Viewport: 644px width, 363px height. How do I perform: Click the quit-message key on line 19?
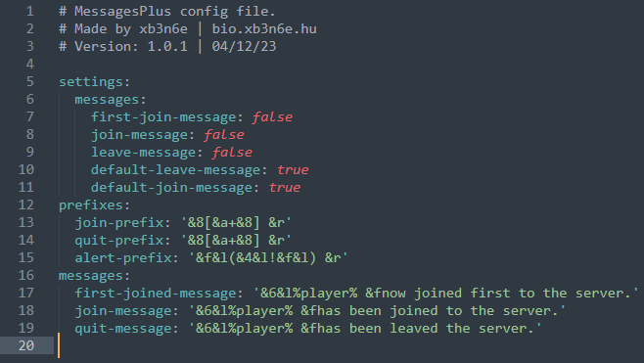point(122,329)
